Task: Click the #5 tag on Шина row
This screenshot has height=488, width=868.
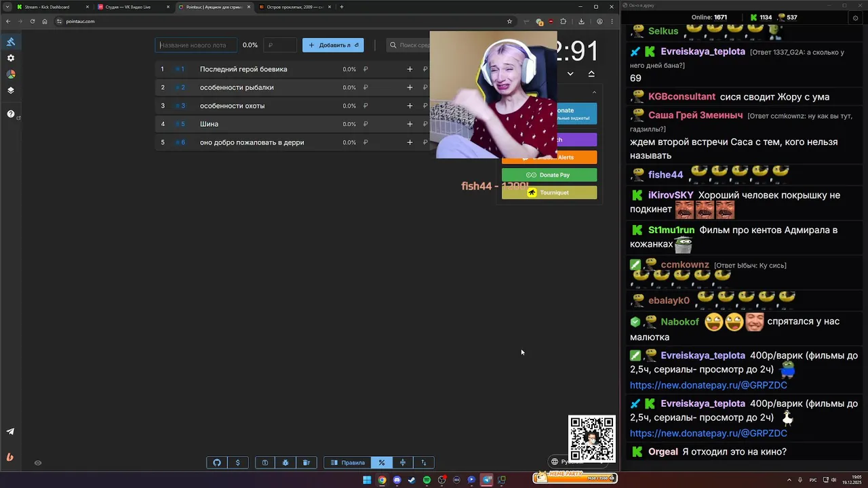Action: [180, 124]
